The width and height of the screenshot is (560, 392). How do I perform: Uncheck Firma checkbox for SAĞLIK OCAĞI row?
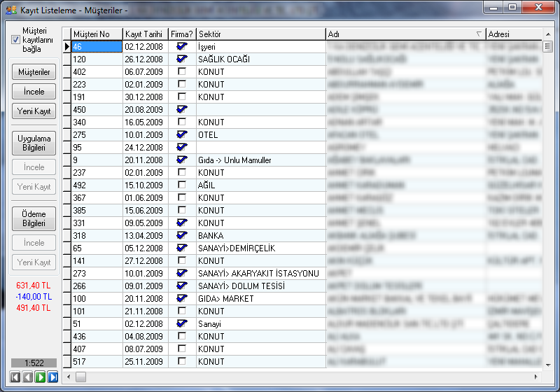[x=182, y=59]
